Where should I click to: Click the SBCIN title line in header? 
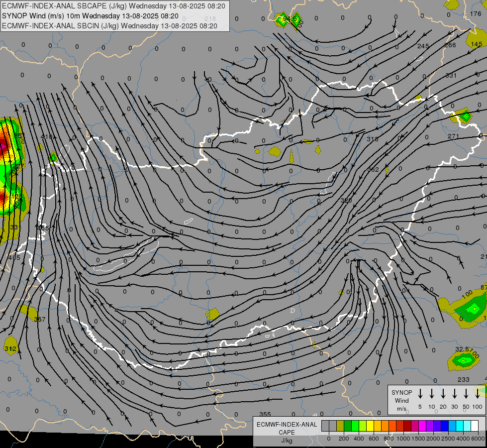click(109, 26)
